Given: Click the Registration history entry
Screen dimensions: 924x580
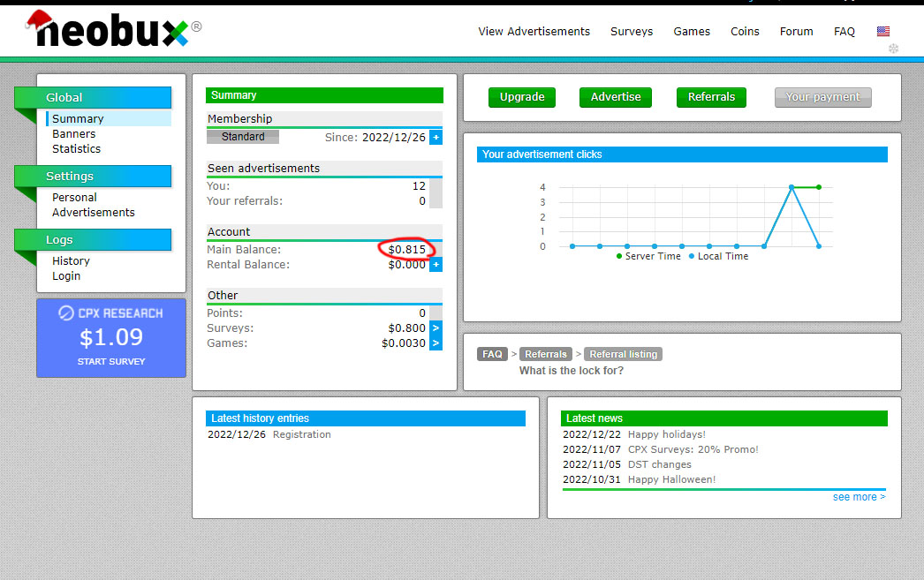Looking at the screenshot, I should 302,434.
